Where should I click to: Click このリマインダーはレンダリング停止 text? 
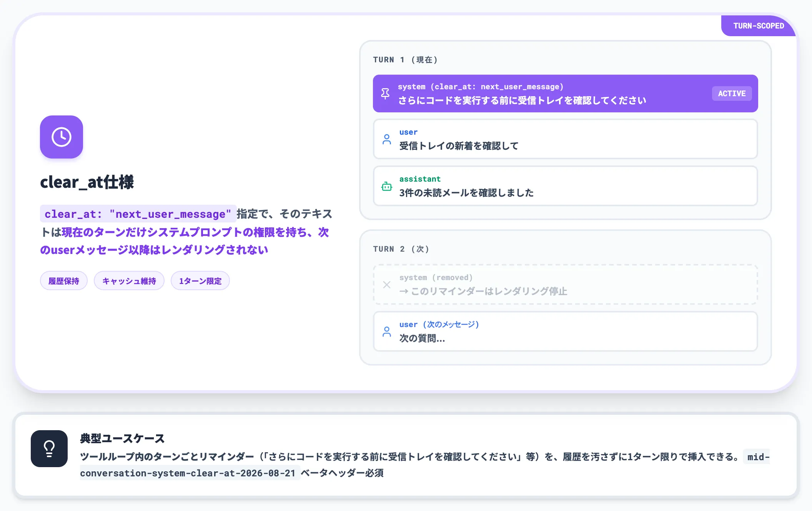(489, 291)
